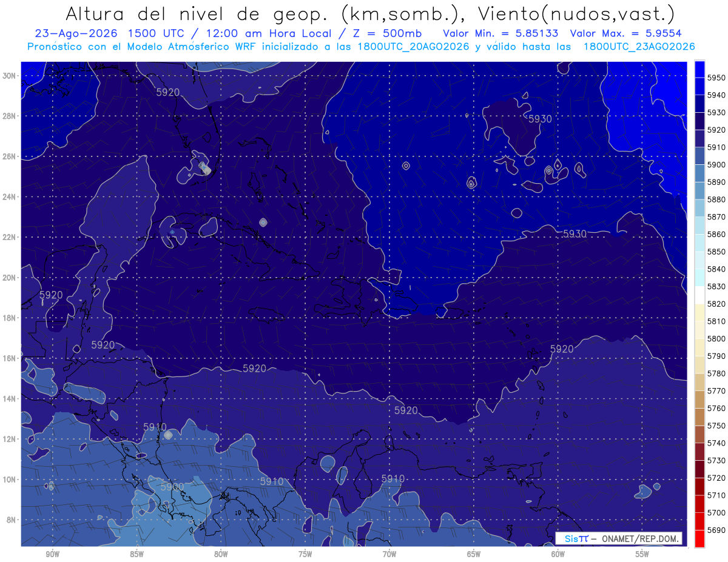Screen dimensions: 728x562
Task: Click the 22N latitude axis label
Action: tap(8, 237)
